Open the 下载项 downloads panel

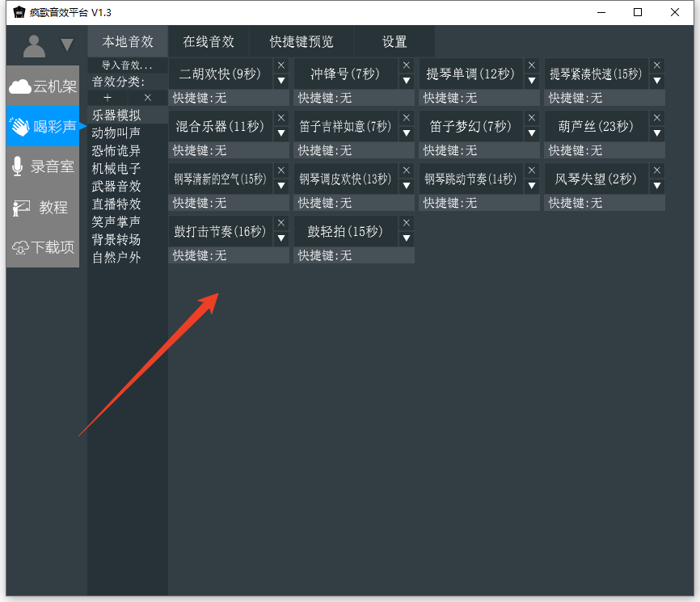coord(42,248)
